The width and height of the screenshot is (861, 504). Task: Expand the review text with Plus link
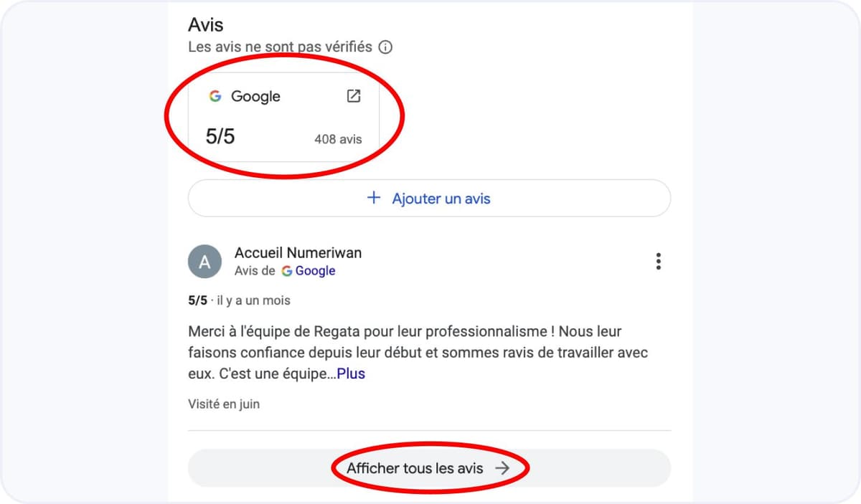[351, 374]
